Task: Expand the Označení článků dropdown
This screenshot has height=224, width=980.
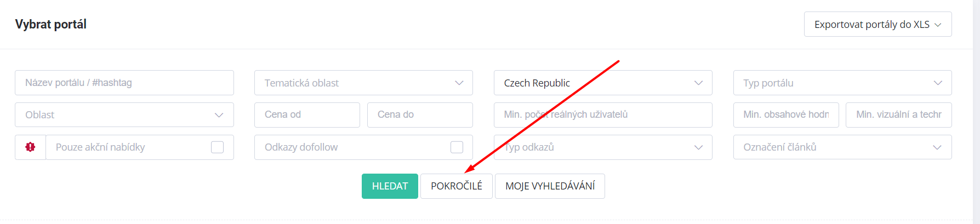Action: click(842, 147)
